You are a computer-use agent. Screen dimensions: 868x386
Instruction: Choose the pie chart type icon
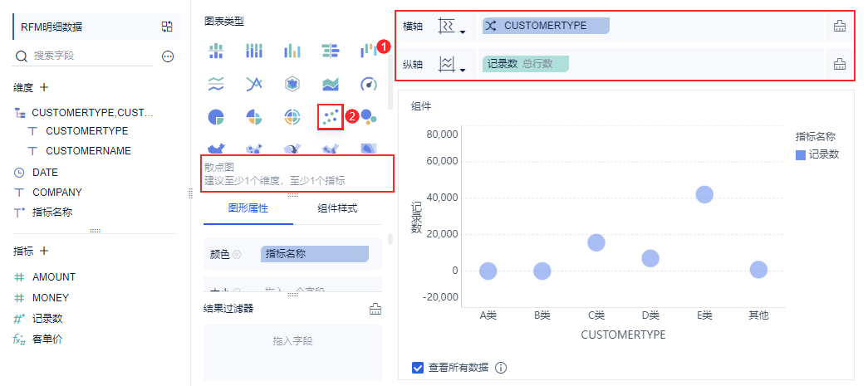[216, 117]
